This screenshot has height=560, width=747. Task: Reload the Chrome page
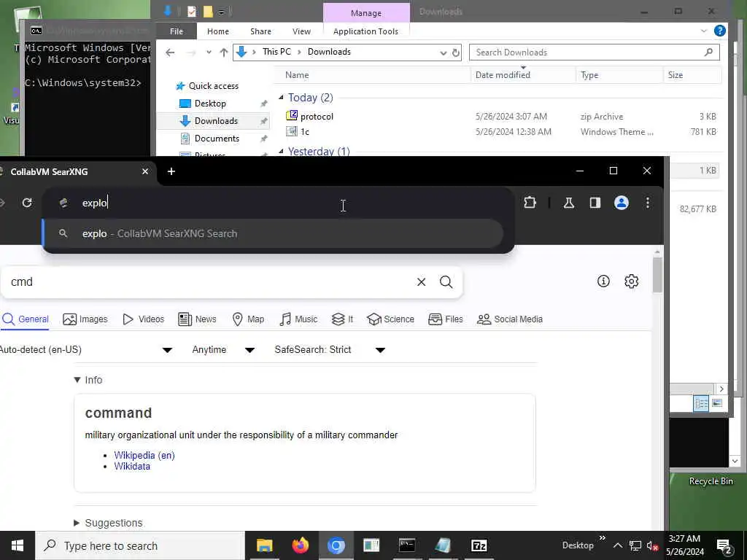(x=27, y=203)
